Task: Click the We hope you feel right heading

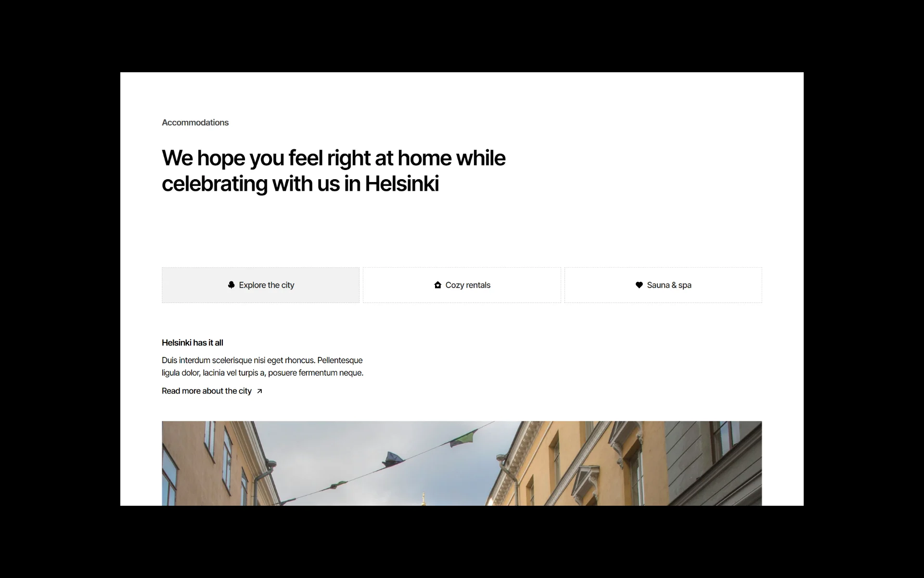Action: point(334,171)
